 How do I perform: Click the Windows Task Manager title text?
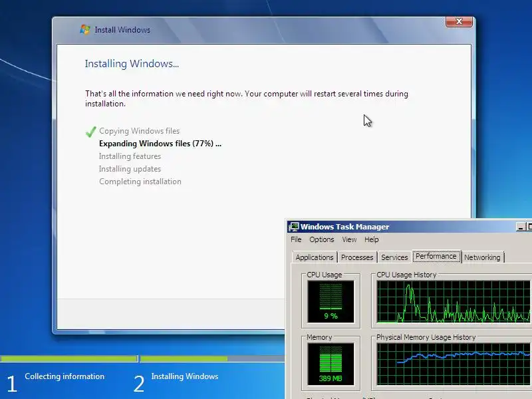tap(344, 227)
